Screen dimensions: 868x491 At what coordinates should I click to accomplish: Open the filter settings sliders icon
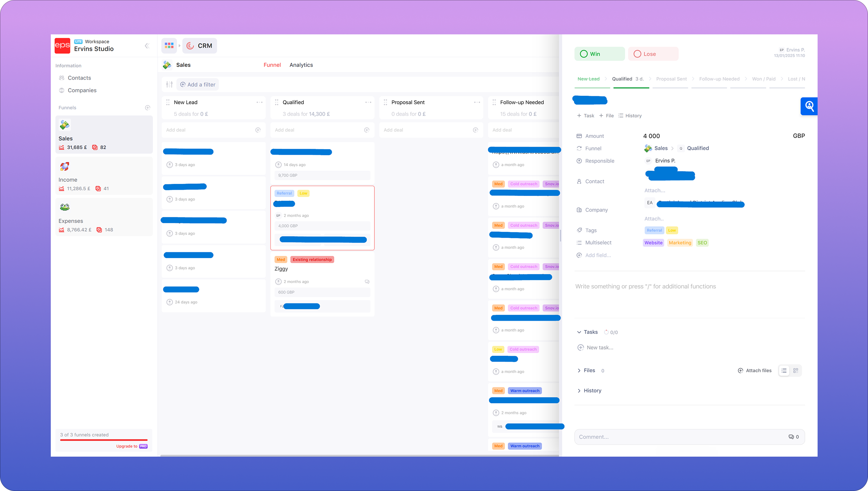coord(169,84)
